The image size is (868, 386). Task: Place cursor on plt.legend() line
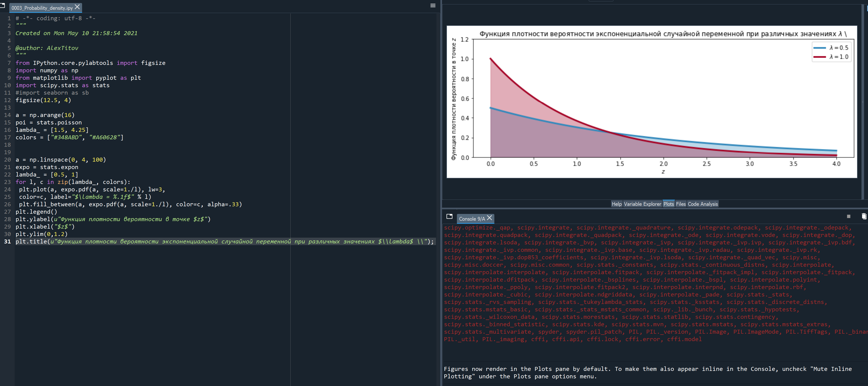pos(37,212)
